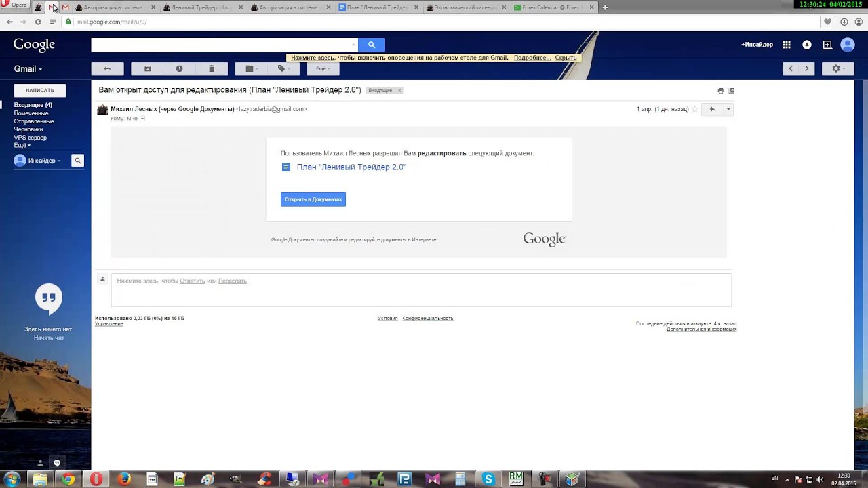Screen dimensions: 868x488
Task: Open Chrome from taskbar
Action: click(x=68, y=479)
